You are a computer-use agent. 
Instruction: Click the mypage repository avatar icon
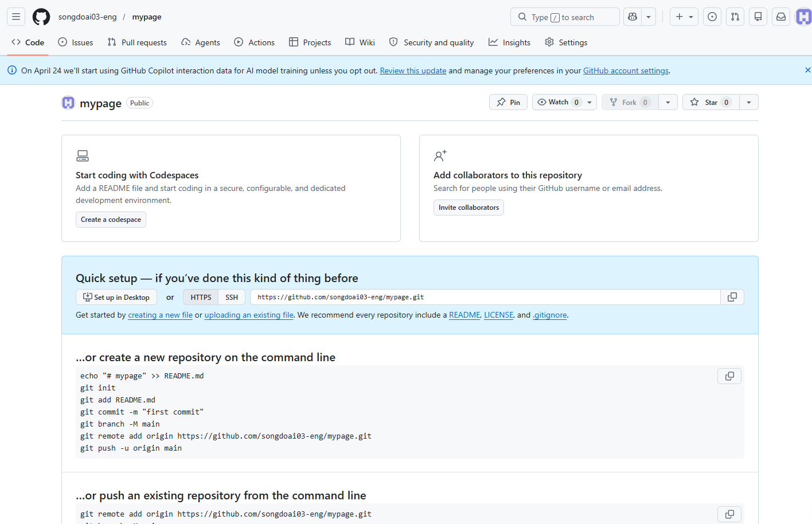tap(68, 103)
